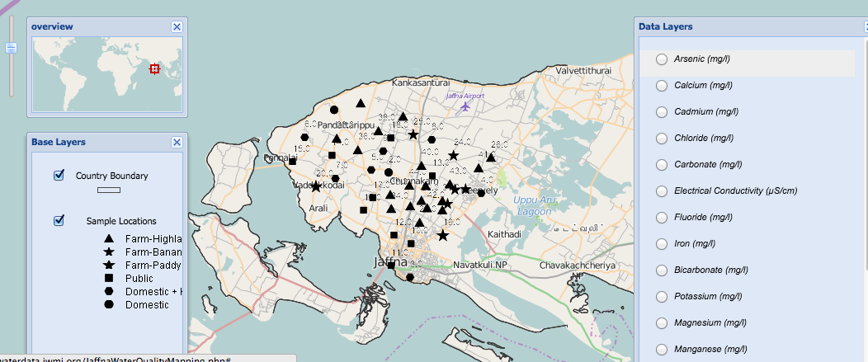Close the Base Layers panel
868x362 pixels.
[177, 142]
